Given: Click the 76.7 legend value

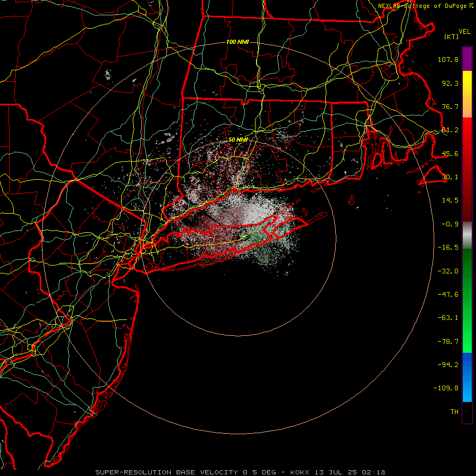Looking at the screenshot, I should coord(450,106).
